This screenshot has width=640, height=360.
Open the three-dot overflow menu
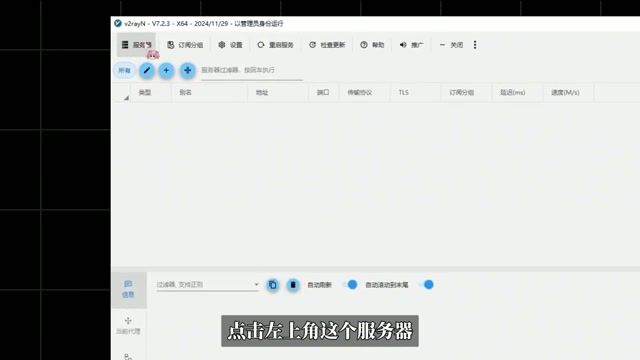tap(475, 45)
